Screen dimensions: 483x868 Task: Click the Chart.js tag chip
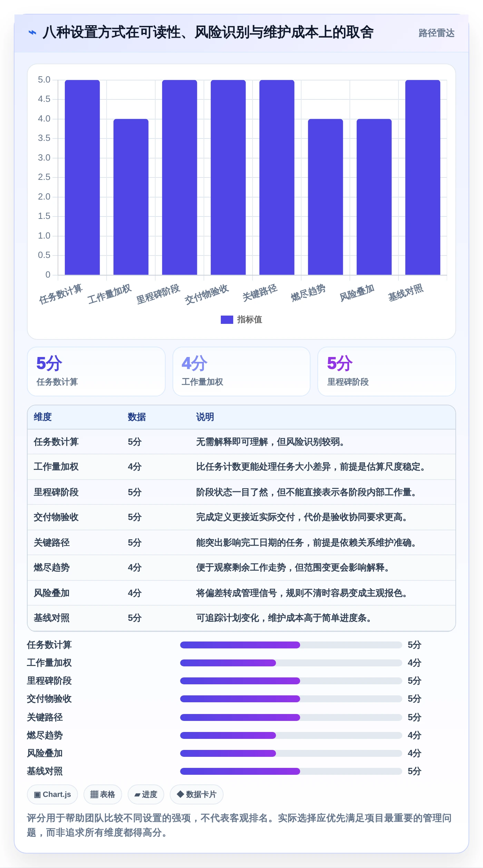pyautogui.click(x=52, y=794)
